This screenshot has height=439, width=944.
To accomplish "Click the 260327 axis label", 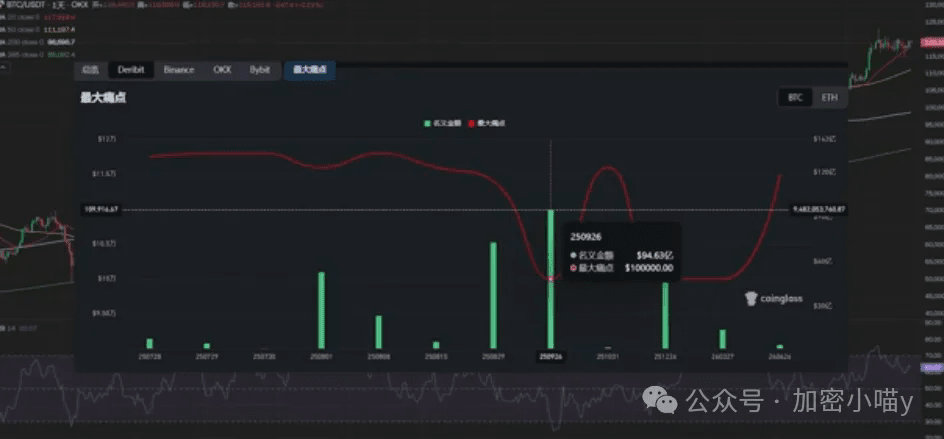I will click(x=722, y=356).
